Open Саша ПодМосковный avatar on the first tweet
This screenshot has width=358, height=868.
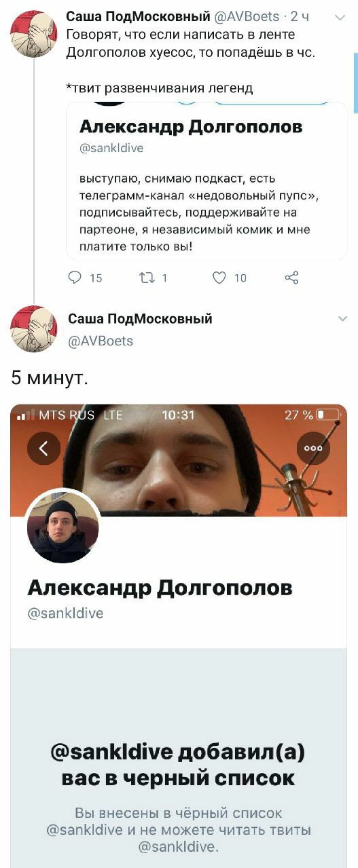pyautogui.click(x=33, y=33)
